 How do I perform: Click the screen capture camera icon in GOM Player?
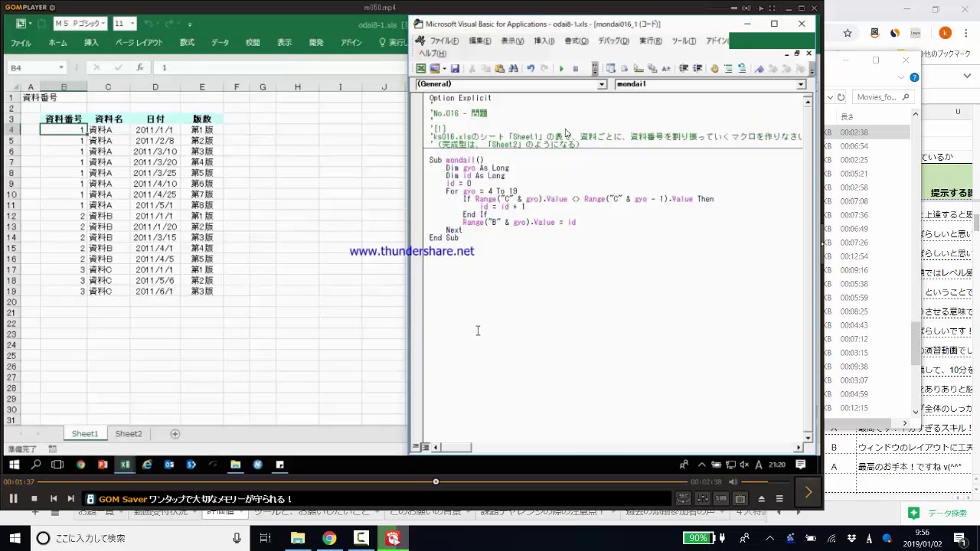pyautogui.click(x=740, y=499)
